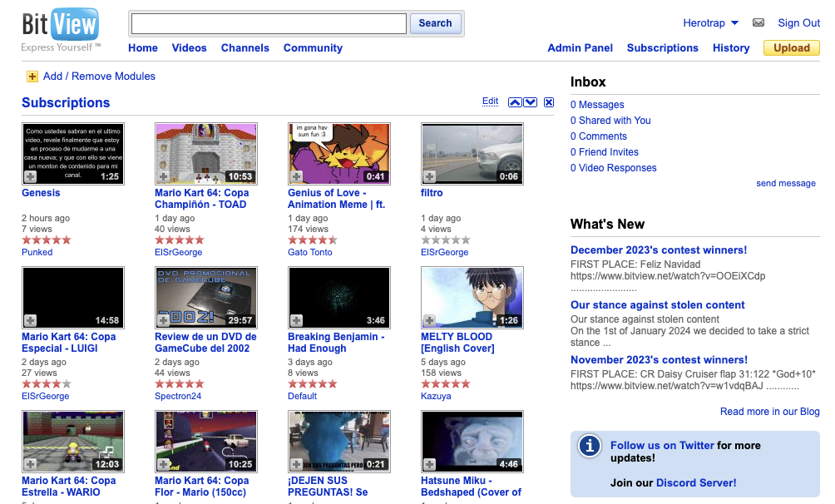Add Review de un DVD video to queue
Viewport: 835px width, 504px height.
(163, 320)
